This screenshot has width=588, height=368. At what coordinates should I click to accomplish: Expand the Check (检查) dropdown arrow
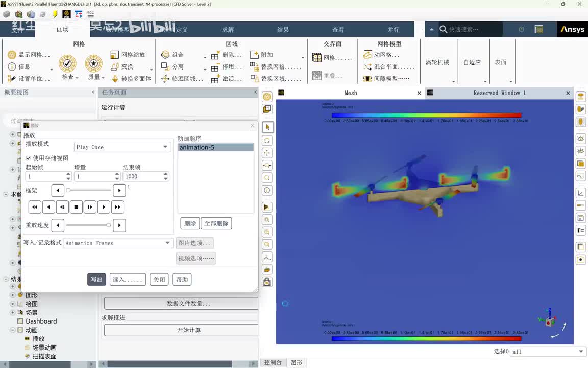(x=77, y=78)
